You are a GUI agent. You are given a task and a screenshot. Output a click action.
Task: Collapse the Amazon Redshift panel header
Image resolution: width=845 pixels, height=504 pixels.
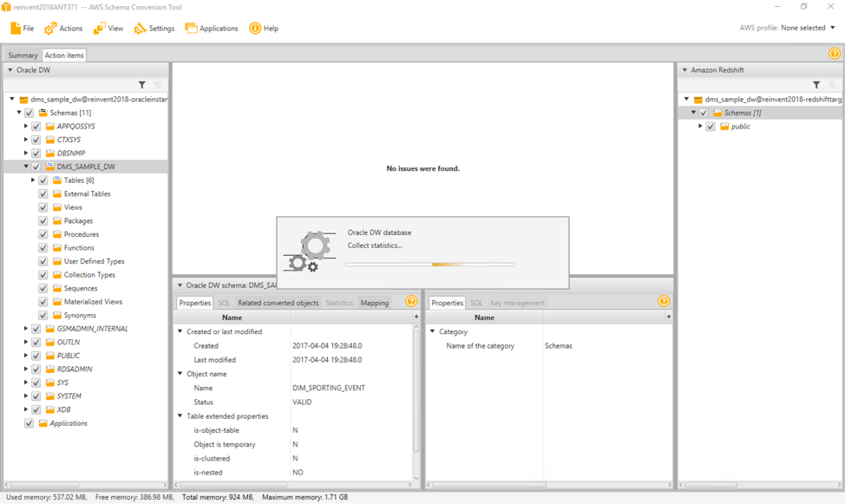685,69
